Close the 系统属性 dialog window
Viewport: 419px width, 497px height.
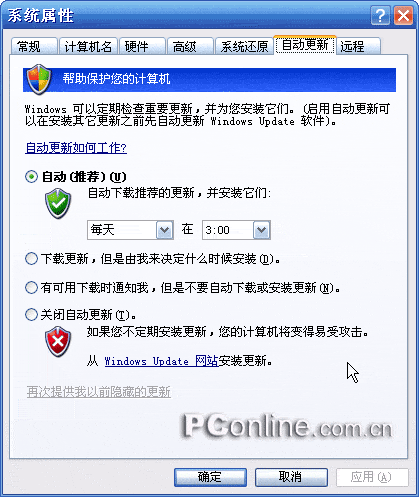click(x=403, y=15)
